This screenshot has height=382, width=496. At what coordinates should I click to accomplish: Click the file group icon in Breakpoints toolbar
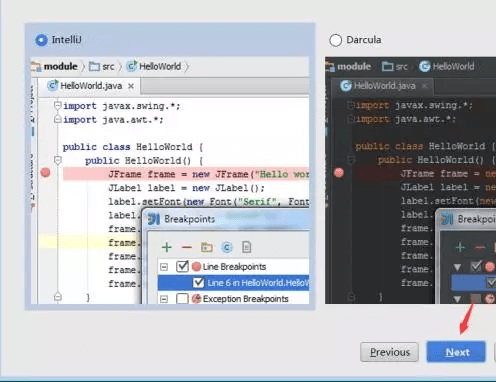246,247
